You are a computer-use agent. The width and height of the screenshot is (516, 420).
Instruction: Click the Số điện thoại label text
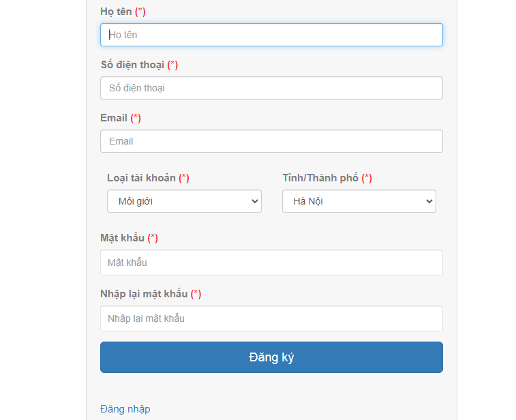coord(132,65)
